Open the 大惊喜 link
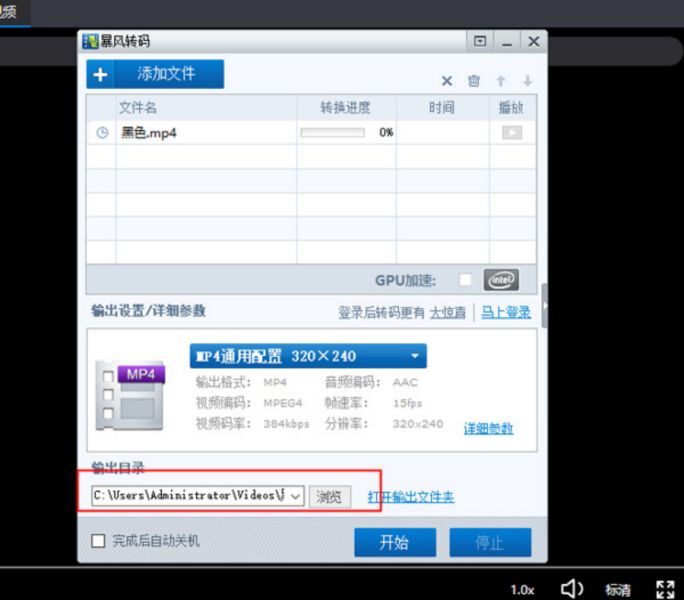Screen dimensions: 684x600 448,312
